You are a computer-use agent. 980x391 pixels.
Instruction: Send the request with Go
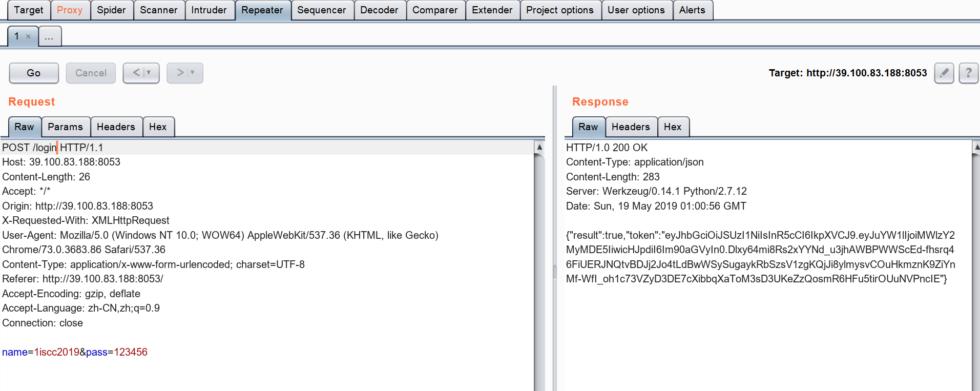(34, 73)
